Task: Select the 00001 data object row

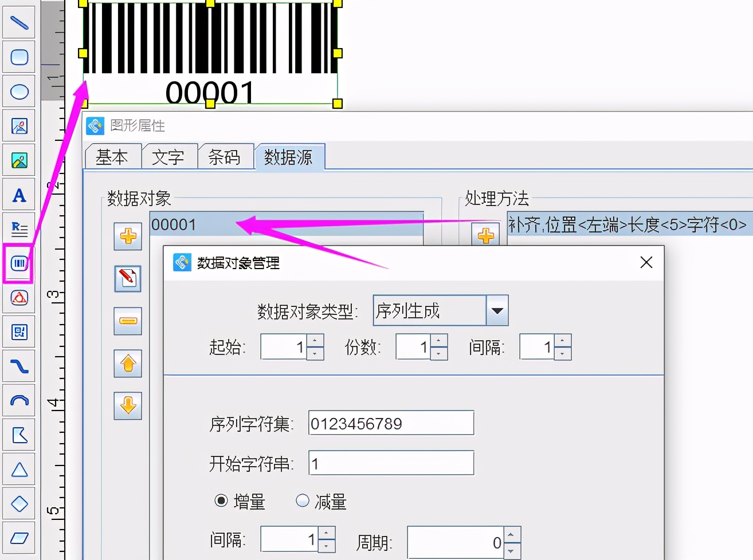Action: [286, 224]
